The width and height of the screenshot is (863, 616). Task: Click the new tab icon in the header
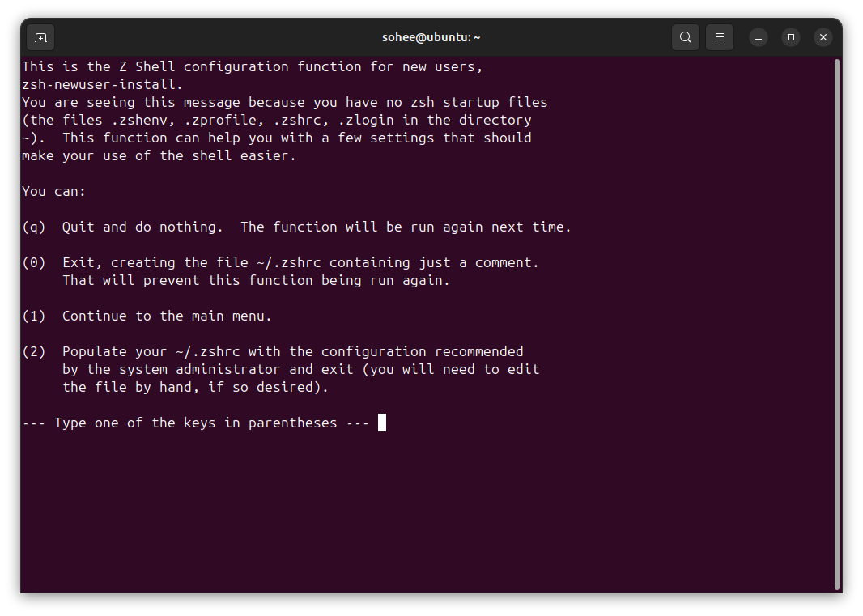[40, 36]
